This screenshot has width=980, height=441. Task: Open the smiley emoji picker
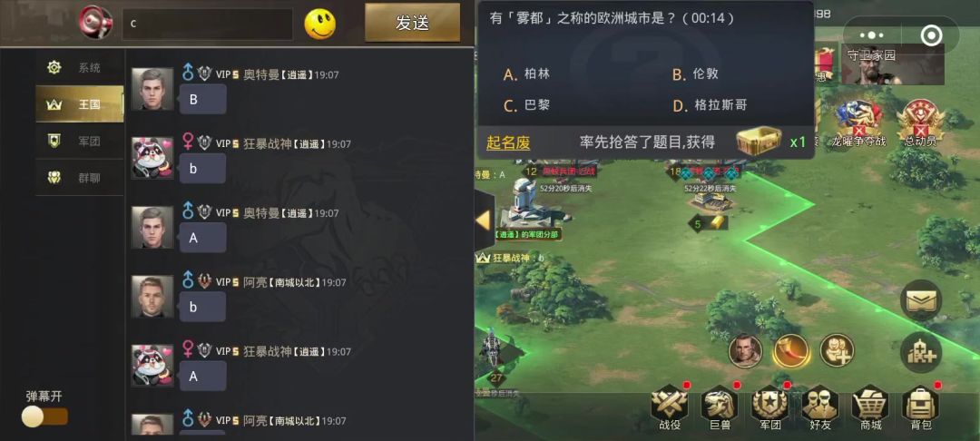[320, 24]
